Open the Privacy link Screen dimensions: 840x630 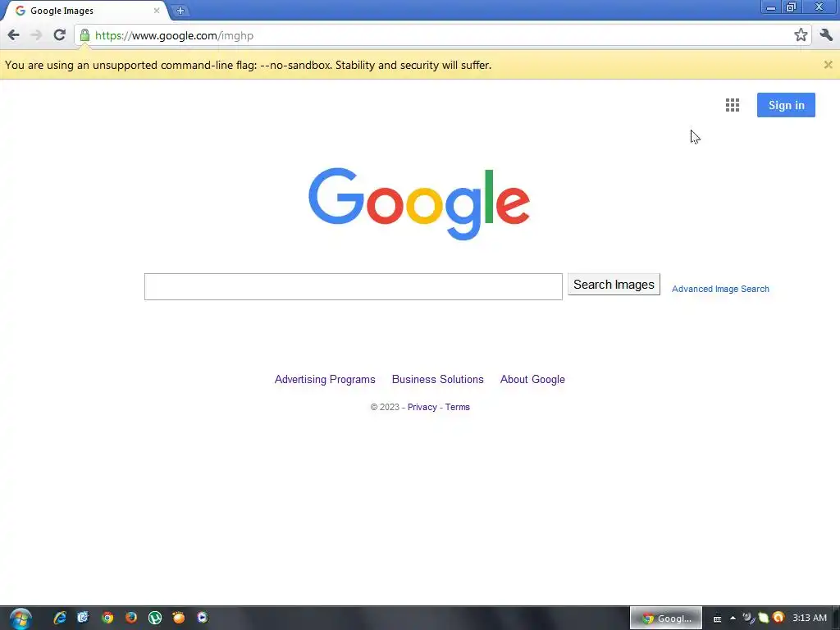point(422,407)
